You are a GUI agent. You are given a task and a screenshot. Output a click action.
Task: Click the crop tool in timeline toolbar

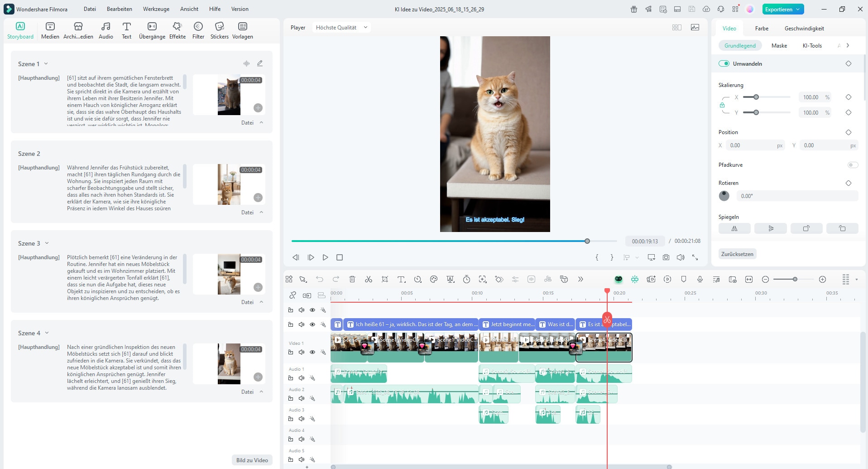click(385, 279)
